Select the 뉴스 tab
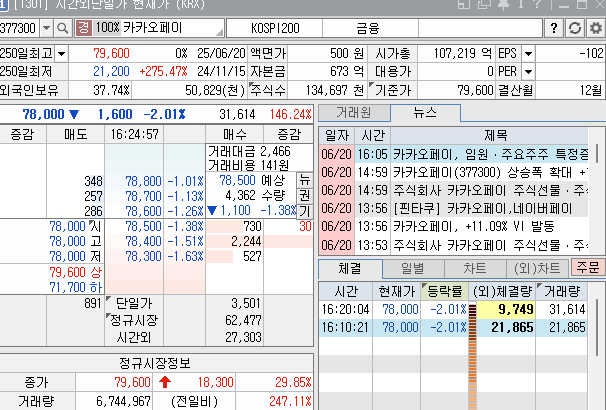 point(425,113)
